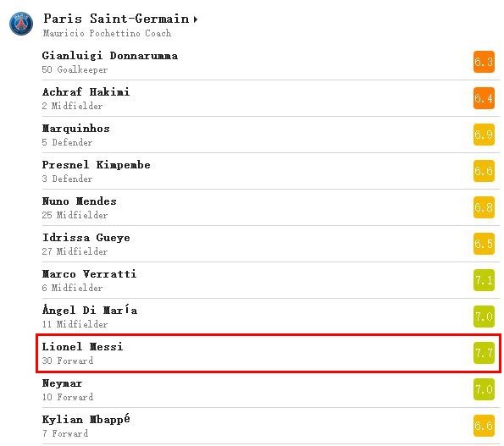The width and height of the screenshot is (504, 446).
Task: Expand the arrow beside Paris Saint-Germain
Action: pos(195,19)
